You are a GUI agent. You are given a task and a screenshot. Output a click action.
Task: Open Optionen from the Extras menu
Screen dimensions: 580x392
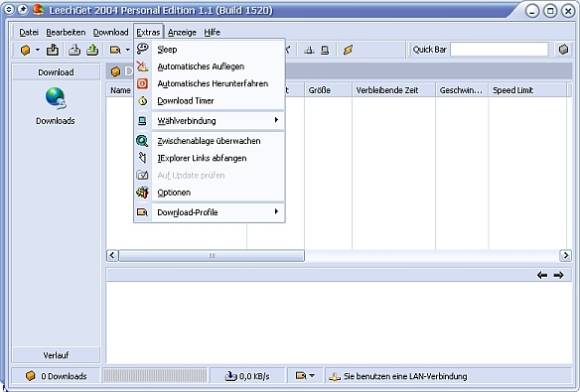[x=209, y=192]
